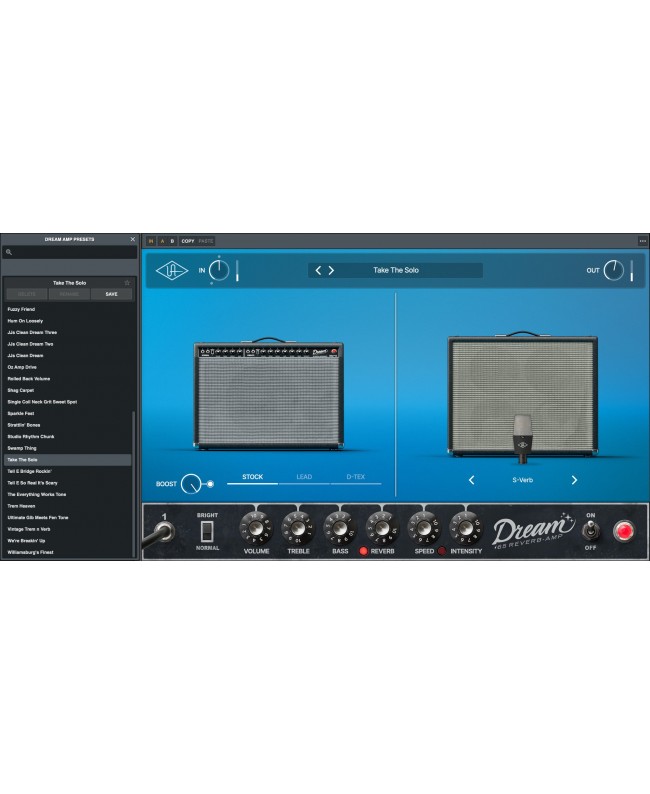650x794 pixels.
Task: Toggle the BOOST enable button
Action: tap(210, 484)
